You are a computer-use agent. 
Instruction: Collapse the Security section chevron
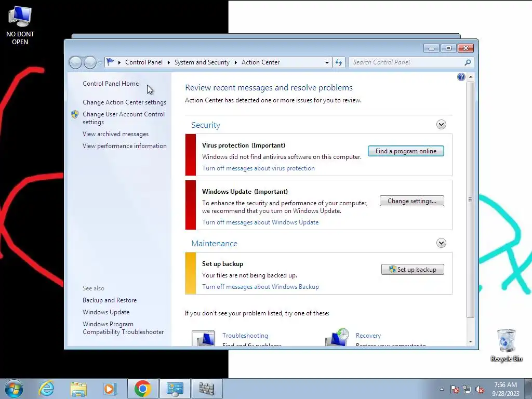441,125
